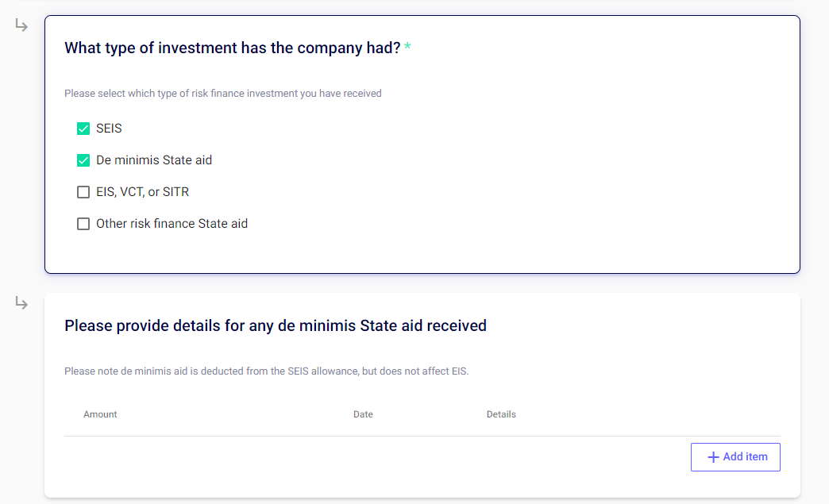
Task: Click the sub-question arrow beside the investment type card
Action: [21, 26]
